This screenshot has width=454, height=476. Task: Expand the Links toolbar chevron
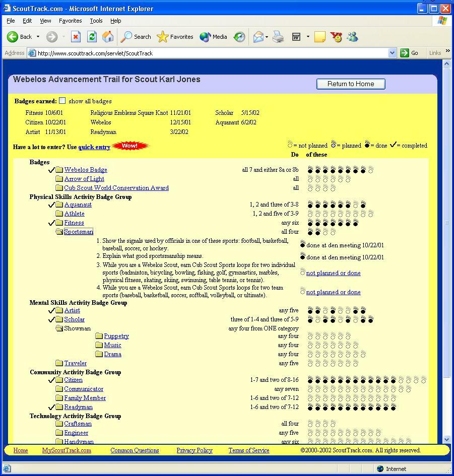pos(447,51)
